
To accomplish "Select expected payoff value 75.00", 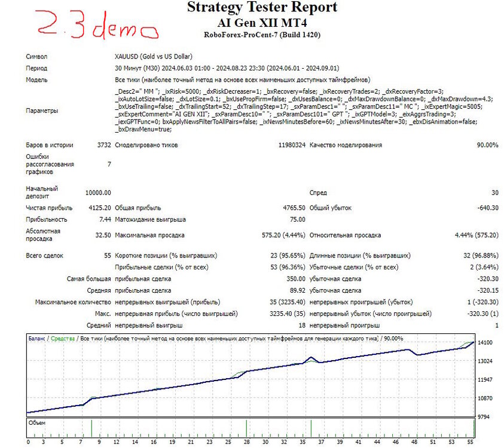I will (298, 219).
